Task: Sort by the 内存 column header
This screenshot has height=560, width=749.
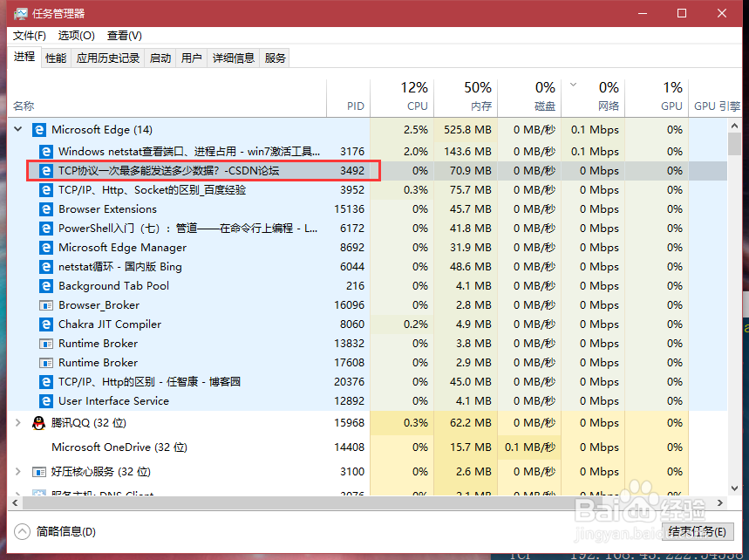Action: coord(466,99)
